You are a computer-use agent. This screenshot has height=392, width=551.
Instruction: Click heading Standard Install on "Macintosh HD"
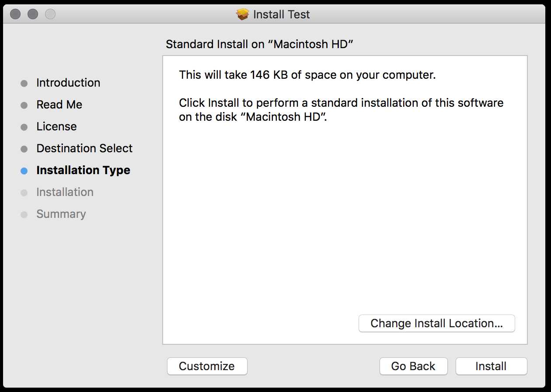[259, 44]
